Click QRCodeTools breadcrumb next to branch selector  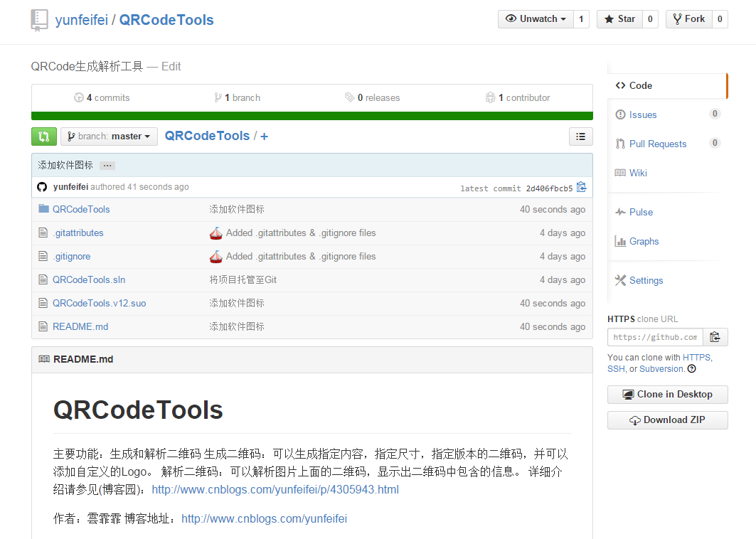[208, 136]
